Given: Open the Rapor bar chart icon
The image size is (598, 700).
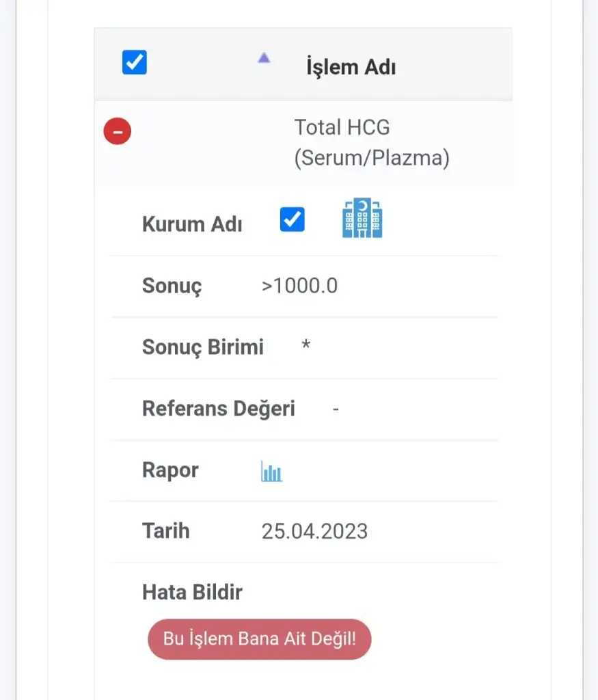Looking at the screenshot, I should point(271,471).
